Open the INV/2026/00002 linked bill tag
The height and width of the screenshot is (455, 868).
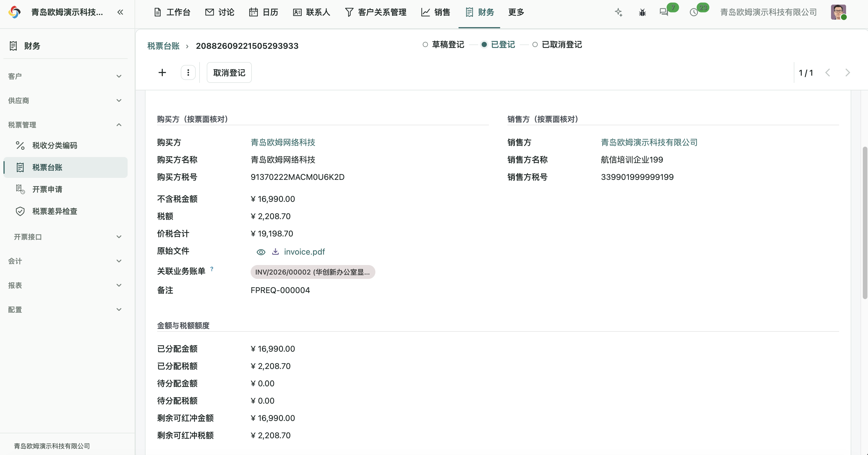click(313, 272)
